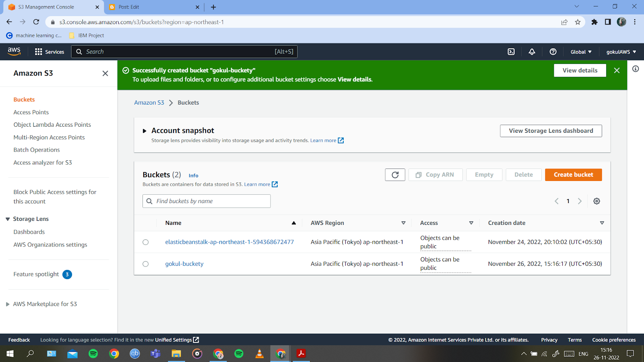644x362 pixels.
Task: Open View Storage Lens dashboard
Action: click(551, 131)
